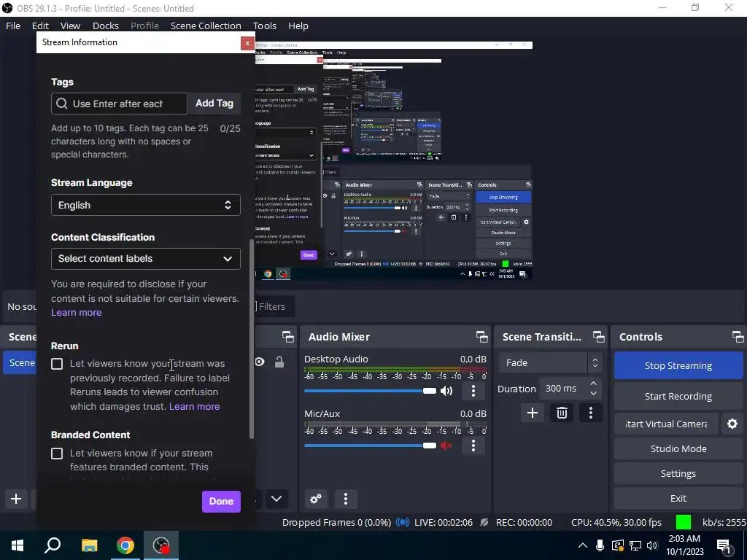Open the notification center
Screen dimensions: 747x560
point(724,545)
